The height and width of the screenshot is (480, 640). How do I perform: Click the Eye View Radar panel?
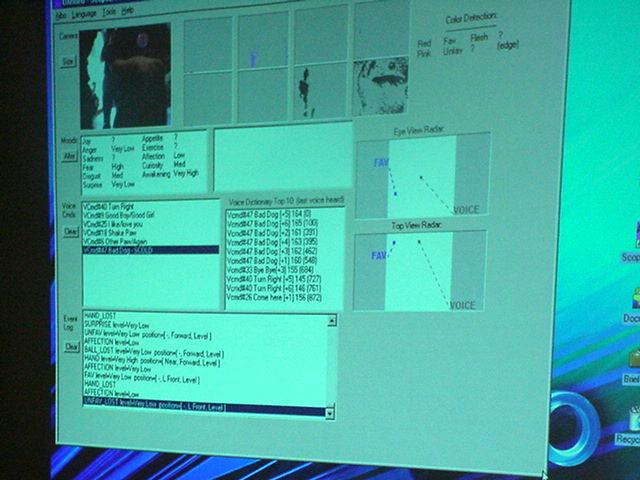point(421,173)
